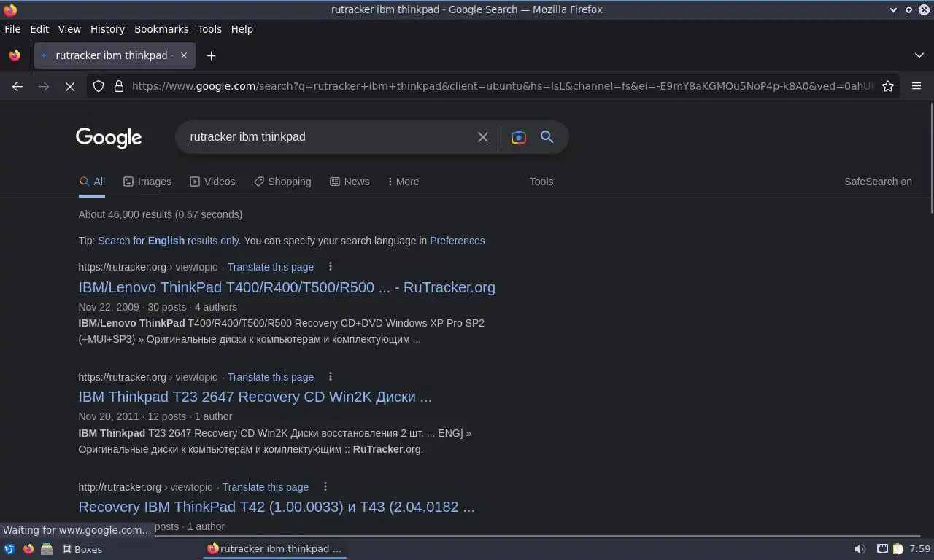This screenshot has height=560, width=934.
Task: Open tracking protection shield icon
Action: point(99,86)
